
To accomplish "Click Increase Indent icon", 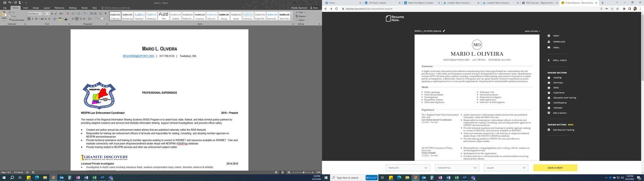I will click(x=95, y=14).
